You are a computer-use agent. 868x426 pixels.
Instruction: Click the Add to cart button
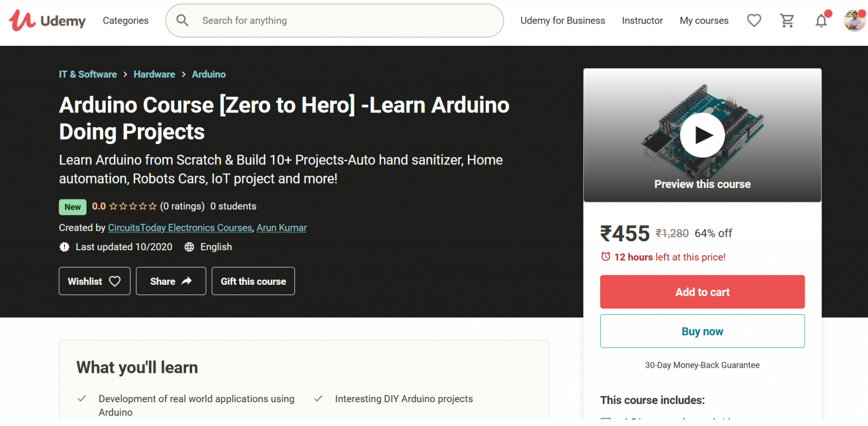click(x=702, y=292)
